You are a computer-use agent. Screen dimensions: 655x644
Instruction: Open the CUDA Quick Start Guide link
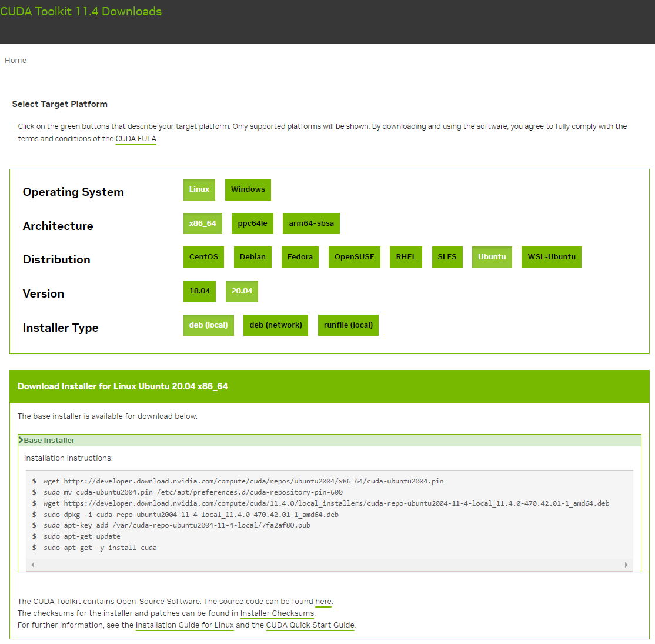(x=310, y=625)
